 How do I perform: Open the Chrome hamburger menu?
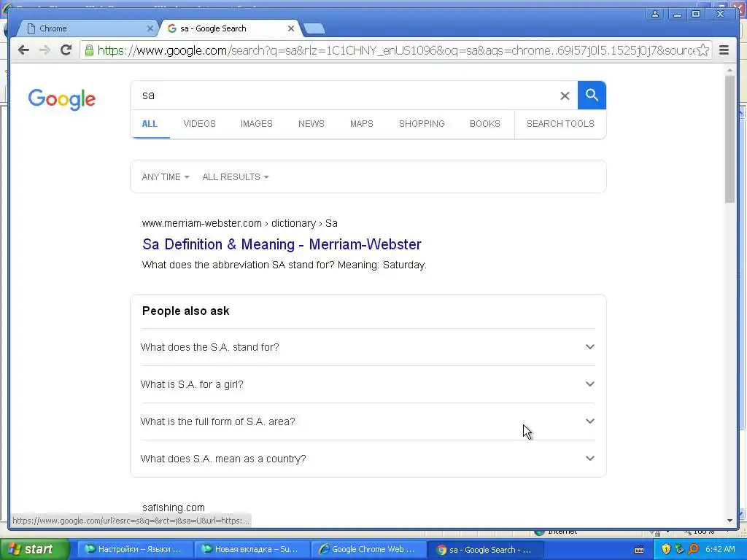724,50
